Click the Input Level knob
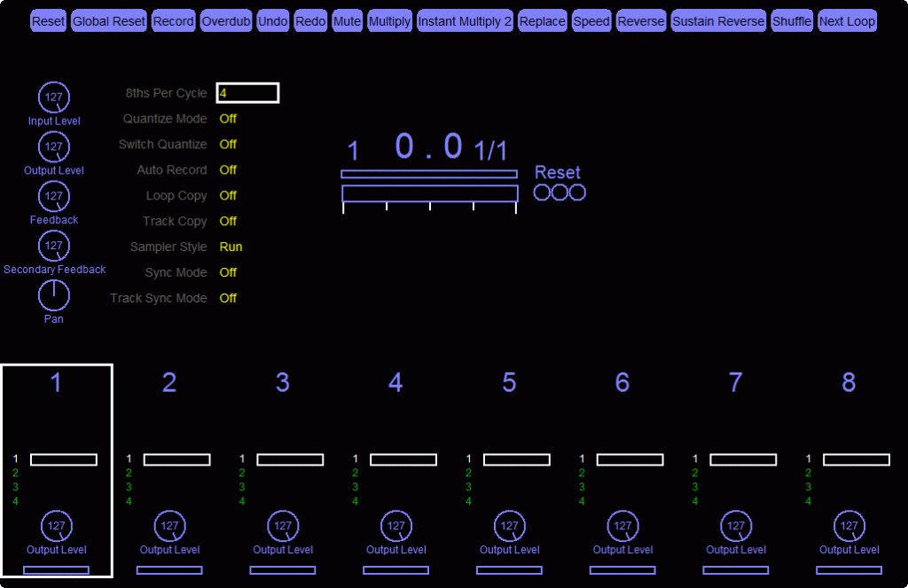 54,98
